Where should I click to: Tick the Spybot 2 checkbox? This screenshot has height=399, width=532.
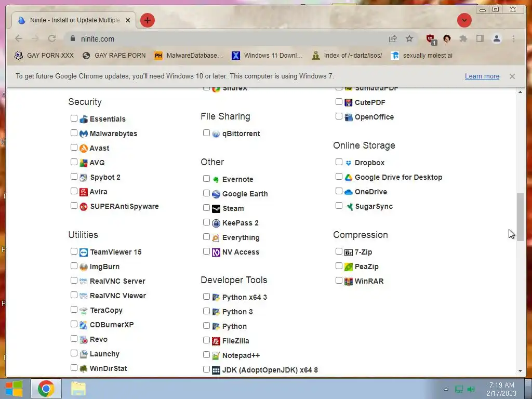point(74,177)
